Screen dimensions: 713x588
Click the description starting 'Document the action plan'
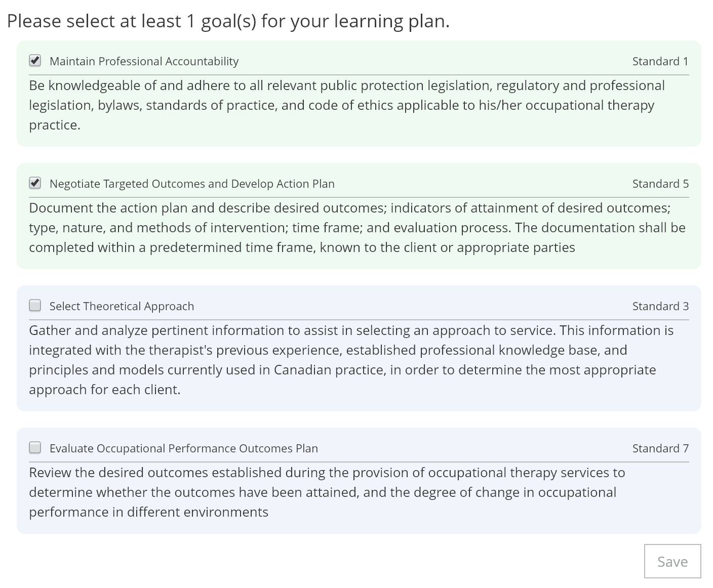357,228
